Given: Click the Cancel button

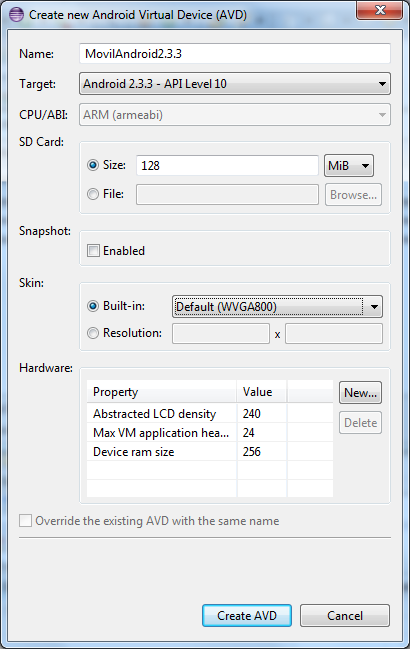Looking at the screenshot, I should (x=345, y=615).
